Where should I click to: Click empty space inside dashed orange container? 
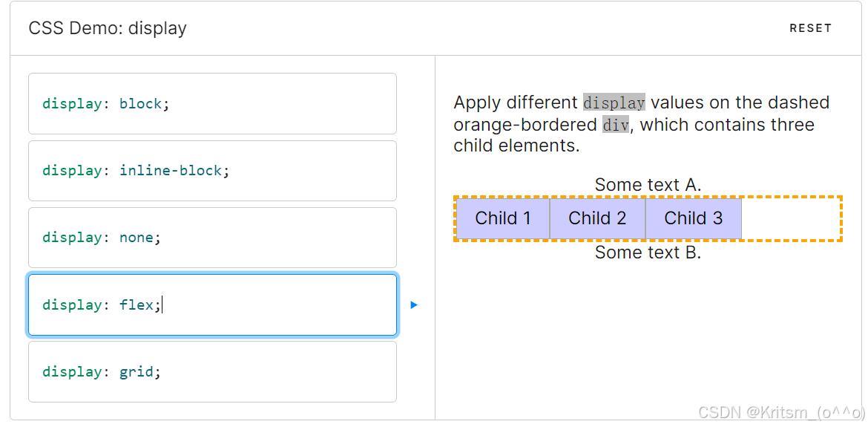pyautogui.click(x=790, y=218)
